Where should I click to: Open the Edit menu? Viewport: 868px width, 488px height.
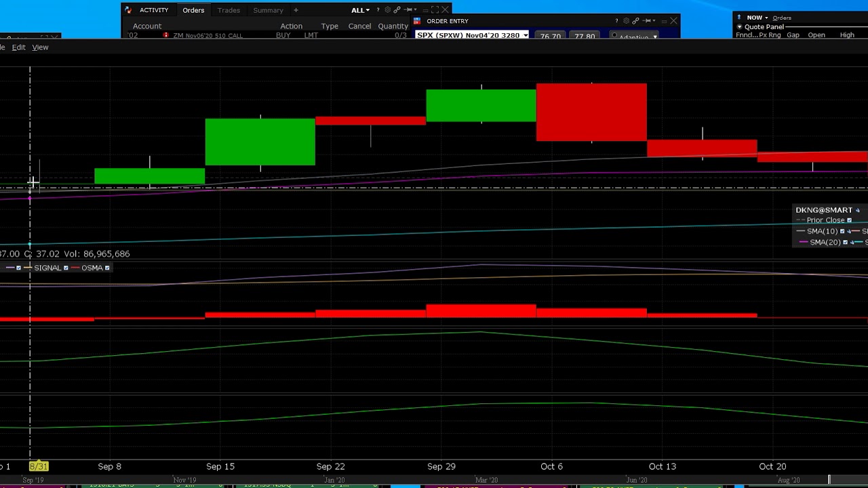[18, 47]
